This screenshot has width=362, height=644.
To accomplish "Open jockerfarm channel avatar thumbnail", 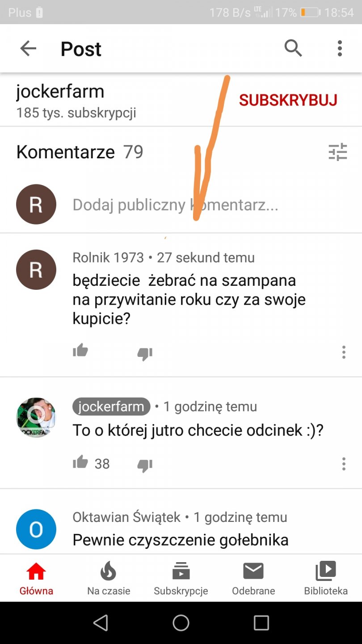I will click(36, 417).
